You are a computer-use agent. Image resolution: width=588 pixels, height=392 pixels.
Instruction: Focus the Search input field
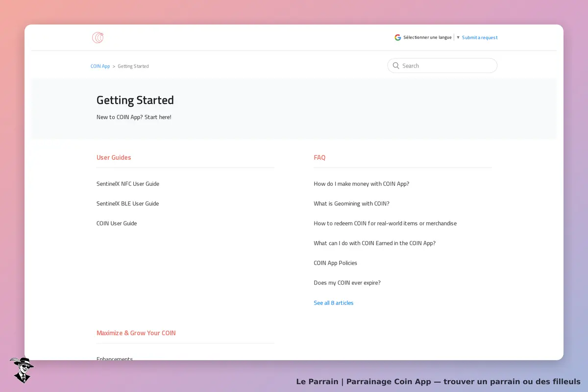point(442,66)
